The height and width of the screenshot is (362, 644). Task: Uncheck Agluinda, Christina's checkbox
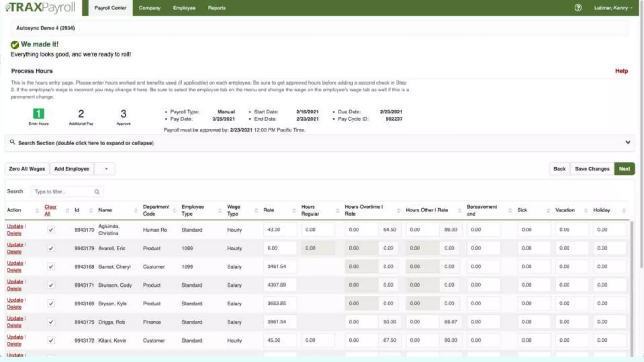51,230
